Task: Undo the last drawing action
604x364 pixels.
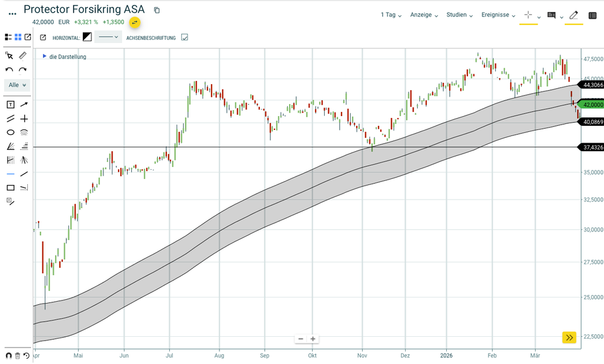Action: click(10, 70)
